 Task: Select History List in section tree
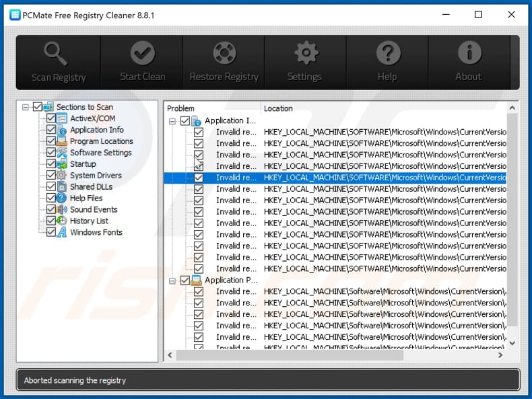(x=89, y=221)
